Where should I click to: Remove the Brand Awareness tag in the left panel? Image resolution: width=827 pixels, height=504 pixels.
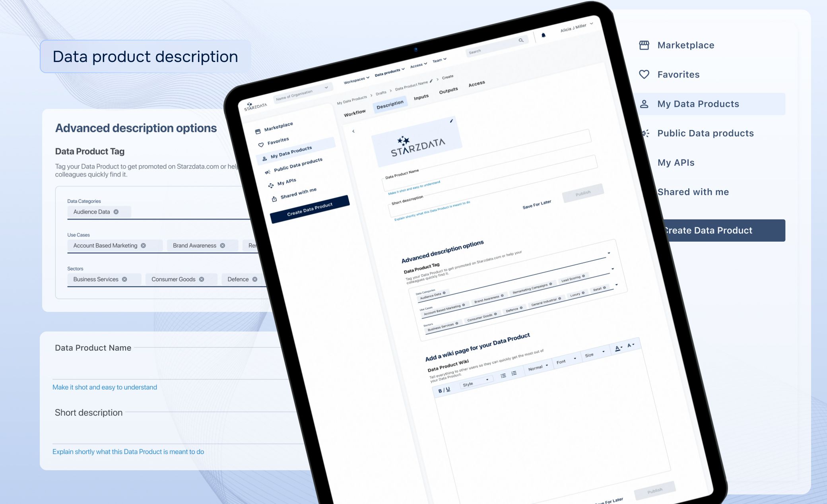(223, 246)
